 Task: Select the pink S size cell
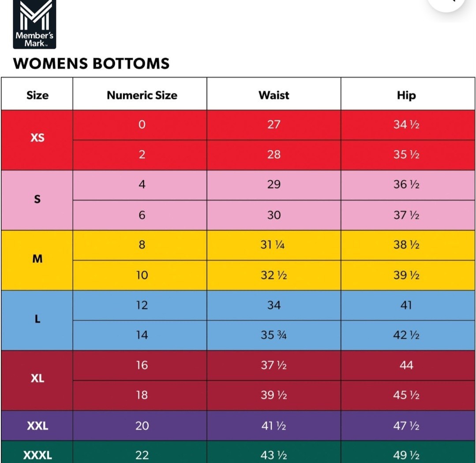(x=37, y=199)
